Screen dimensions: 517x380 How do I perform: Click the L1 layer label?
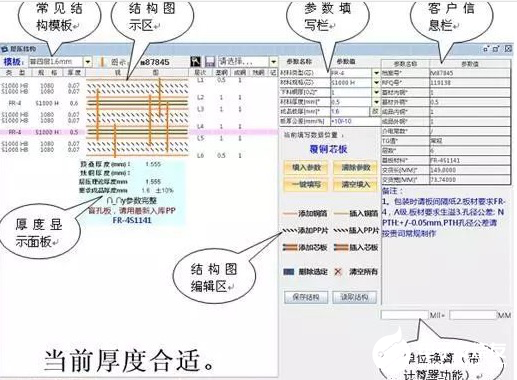tap(200, 80)
